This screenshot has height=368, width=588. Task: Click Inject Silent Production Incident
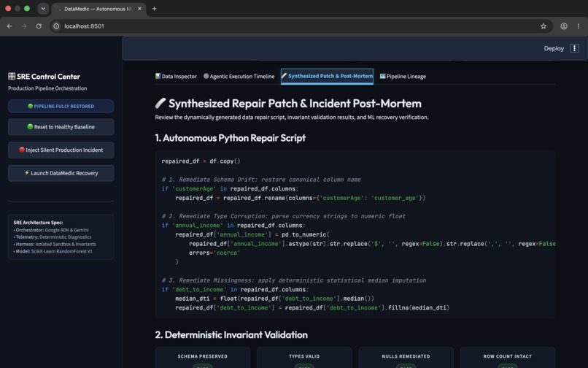tap(61, 150)
